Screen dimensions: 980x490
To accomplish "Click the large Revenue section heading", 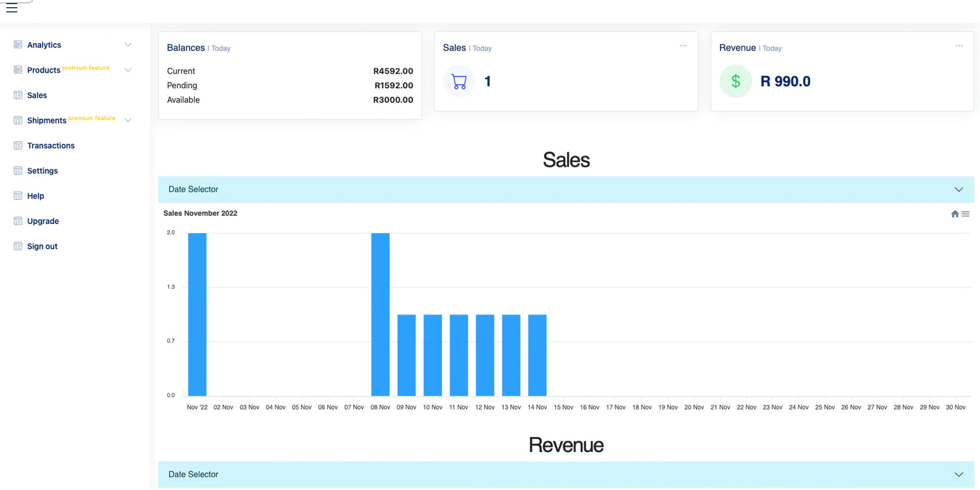I will (566, 445).
